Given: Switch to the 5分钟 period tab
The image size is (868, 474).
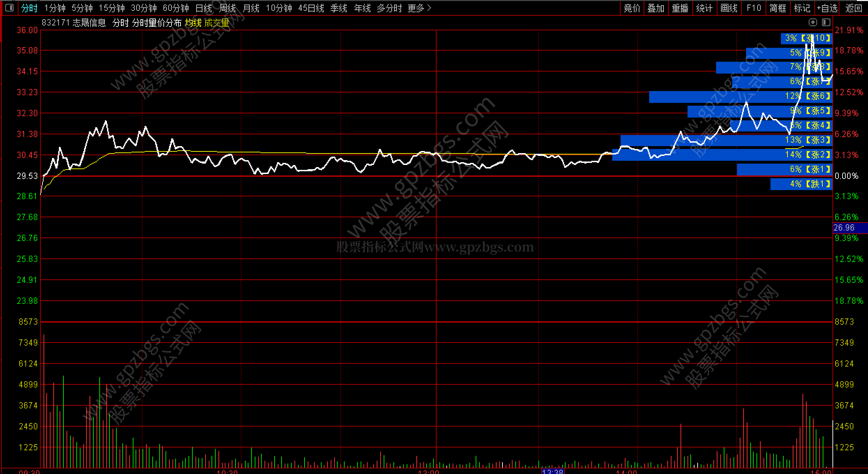Looking at the screenshot, I should pos(82,8).
